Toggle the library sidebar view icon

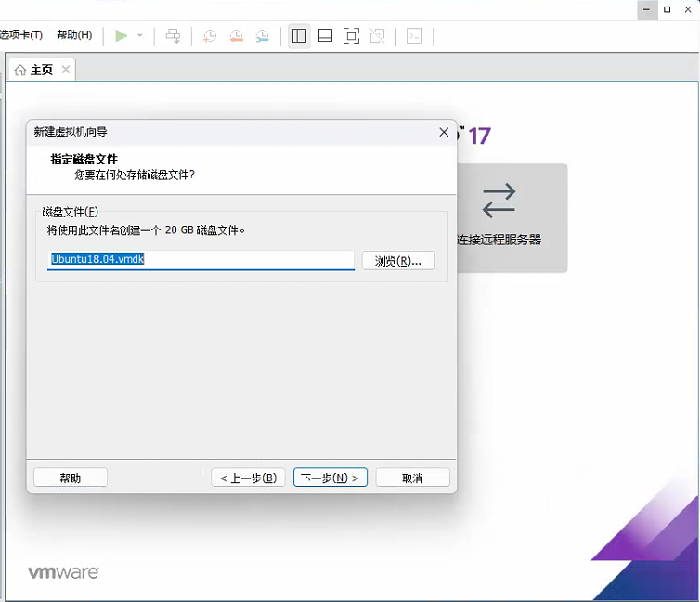[x=299, y=35]
